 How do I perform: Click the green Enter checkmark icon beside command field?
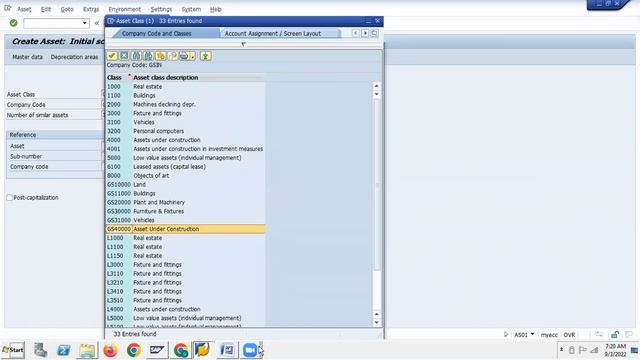point(13,23)
